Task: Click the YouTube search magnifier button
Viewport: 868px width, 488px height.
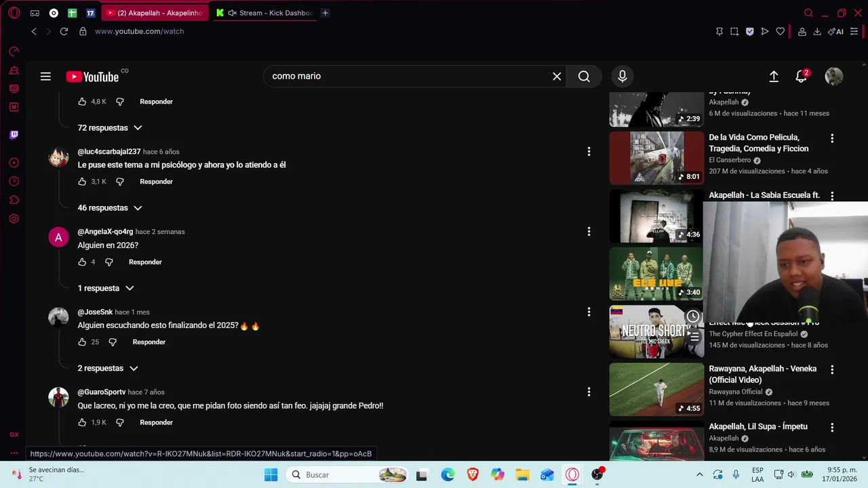Action: pos(584,77)
